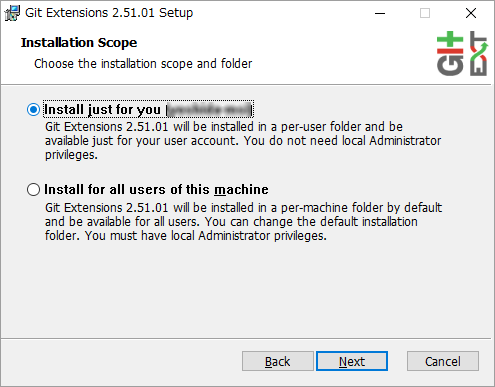Click the per-user folder description paragraph
The image size is (495, 387).
coord(243,141)
